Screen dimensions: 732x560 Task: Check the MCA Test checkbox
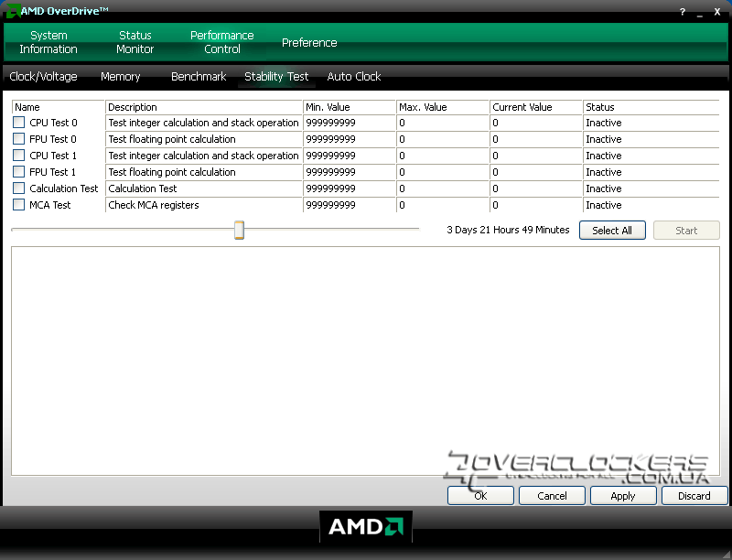18,204
